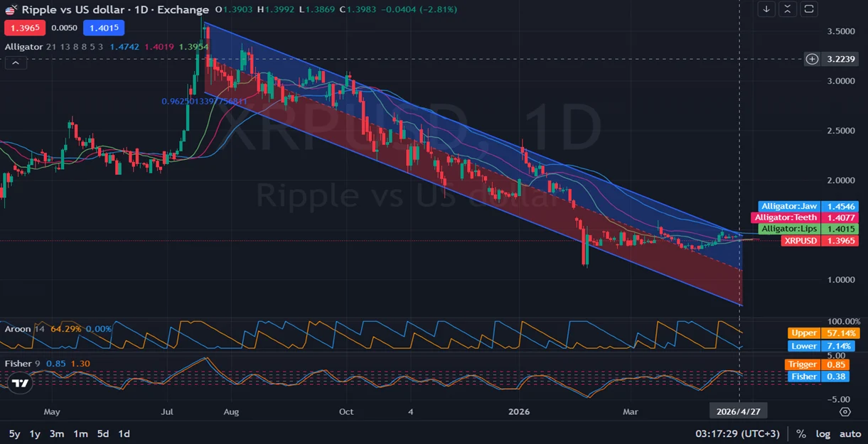Click the Ripple symbol flag icon
Viewport: 868px width, 444px height.
11,10
